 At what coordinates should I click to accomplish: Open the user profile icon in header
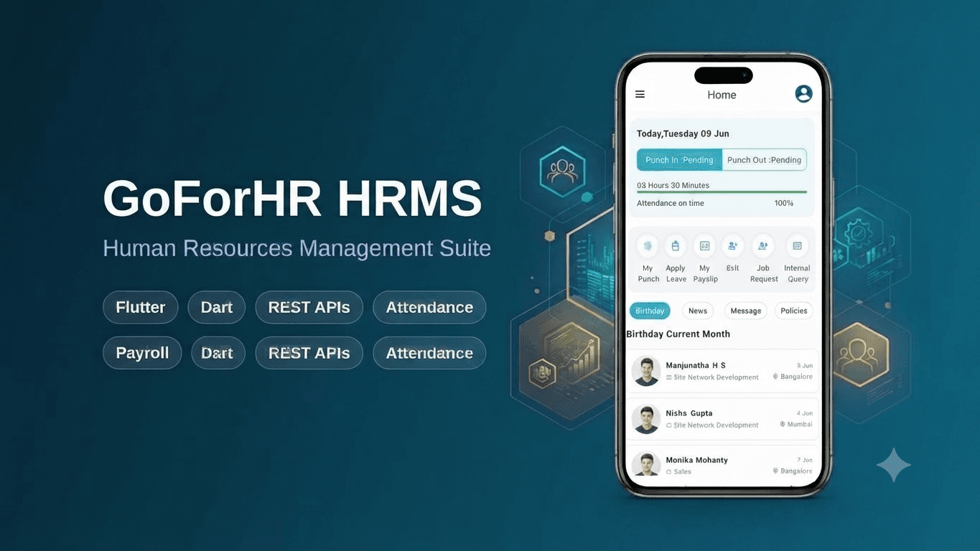(x=803, y=93)
